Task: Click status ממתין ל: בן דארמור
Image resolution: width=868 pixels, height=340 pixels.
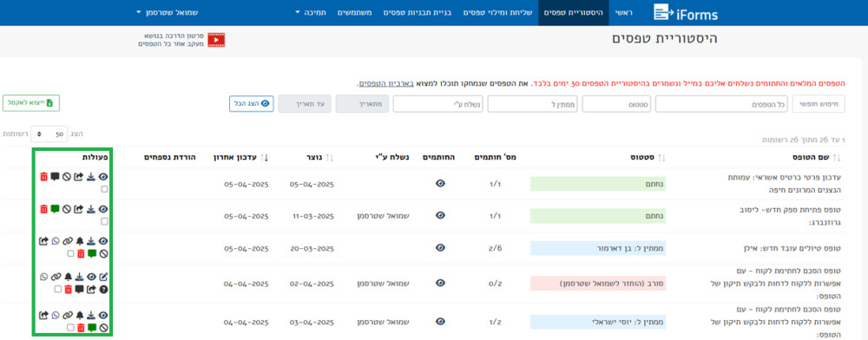Action: click(x=598, y=248)
